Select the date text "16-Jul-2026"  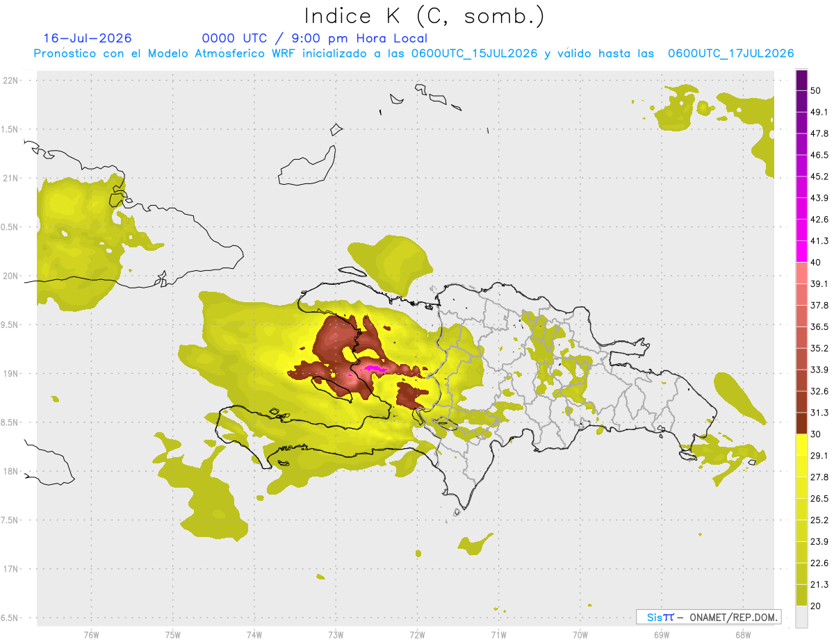coord(88,38)
